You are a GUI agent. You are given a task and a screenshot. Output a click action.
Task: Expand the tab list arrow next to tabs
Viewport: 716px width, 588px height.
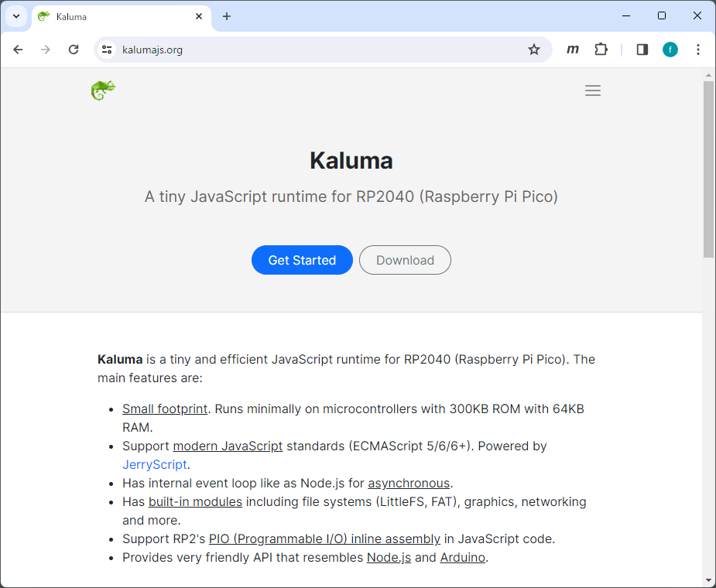coord(15,15)
